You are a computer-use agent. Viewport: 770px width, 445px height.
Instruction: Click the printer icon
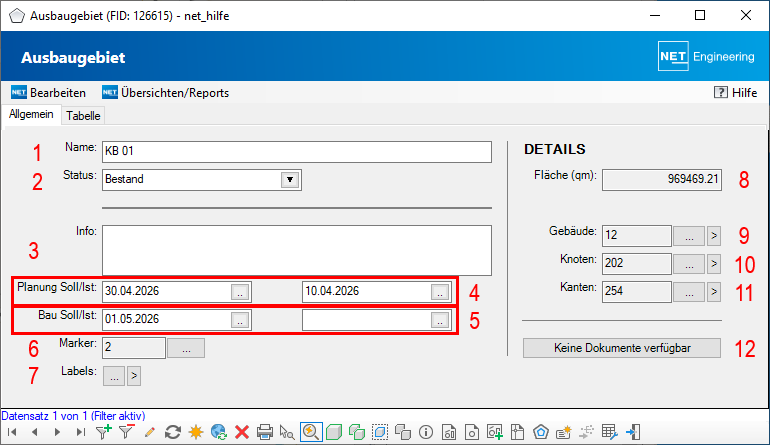click(265, 432)
